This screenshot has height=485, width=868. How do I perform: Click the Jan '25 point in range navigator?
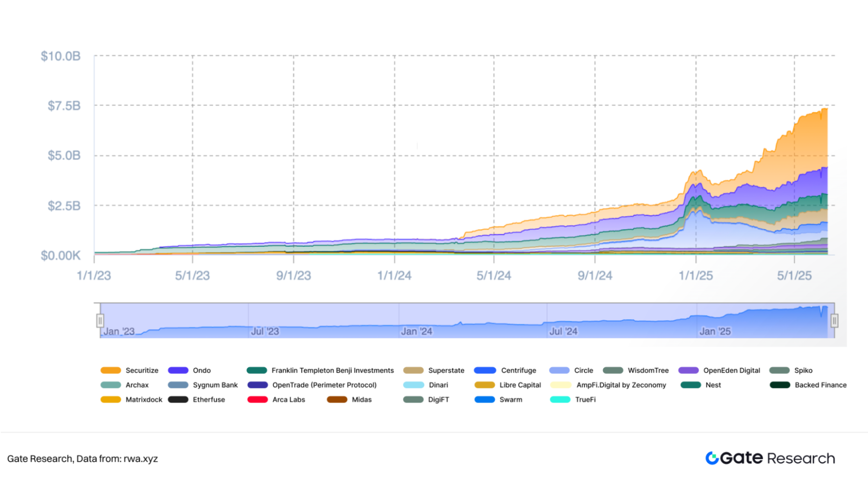(715, 331)
